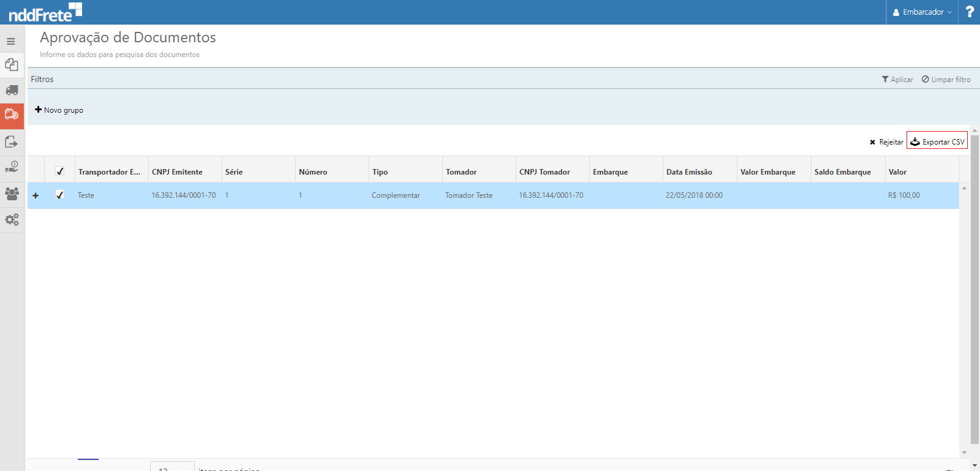980x471 pixels.
Task: Click the help question mark icon
Action: coord(970,12)
